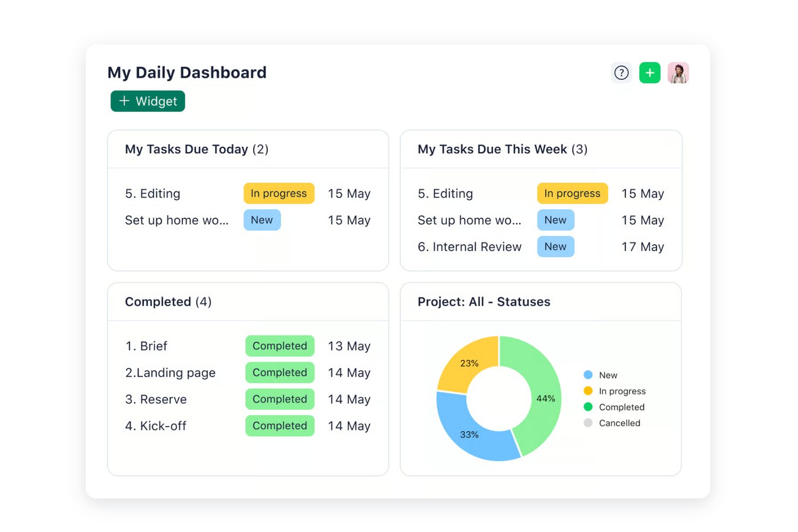This screenshot has height=532, width=798.
Task: Click New status badge in Due Today widget
Action: tap(262, 220)
